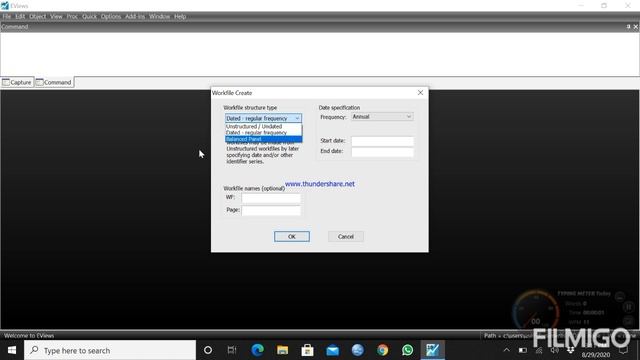Close the Command panel
Image resolution: width=640 pixels, height=360 pixels.
point(636,27)
